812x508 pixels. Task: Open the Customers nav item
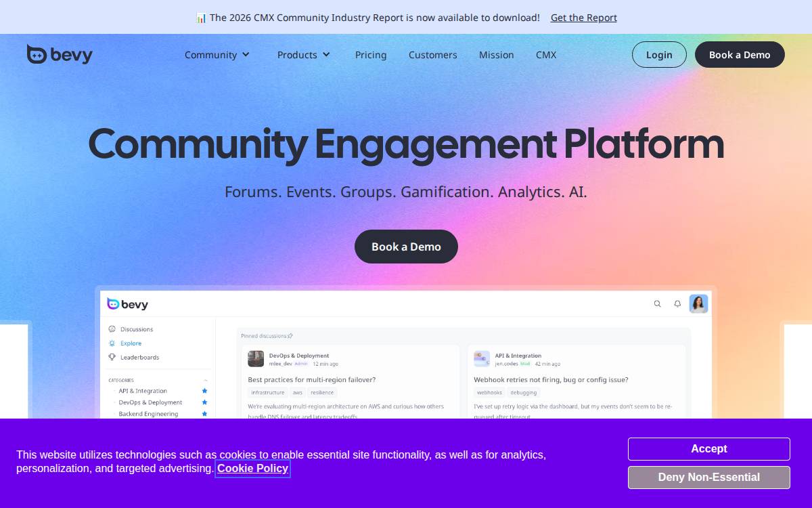tap(433, 55)
